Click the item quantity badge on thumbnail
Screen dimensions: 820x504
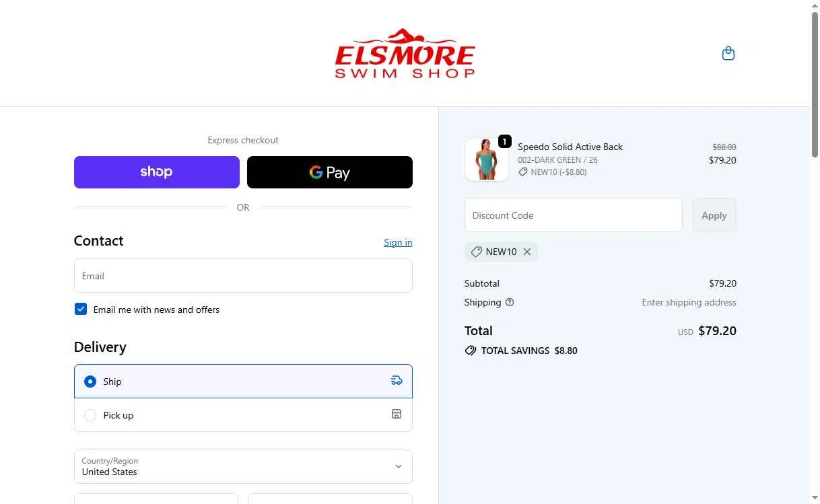pos(505,141)
